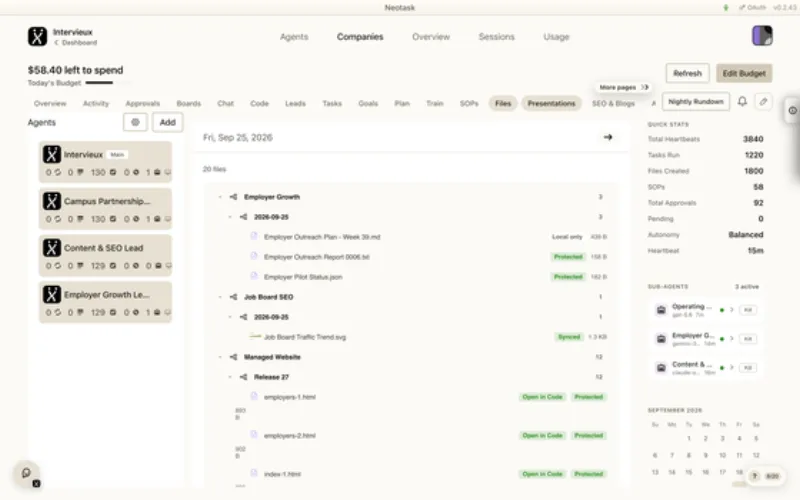Click the Employer G... sub-agent briefcase icon
Image resolution: width=800 pixels, height=500 pixels.
coord(661,339)
